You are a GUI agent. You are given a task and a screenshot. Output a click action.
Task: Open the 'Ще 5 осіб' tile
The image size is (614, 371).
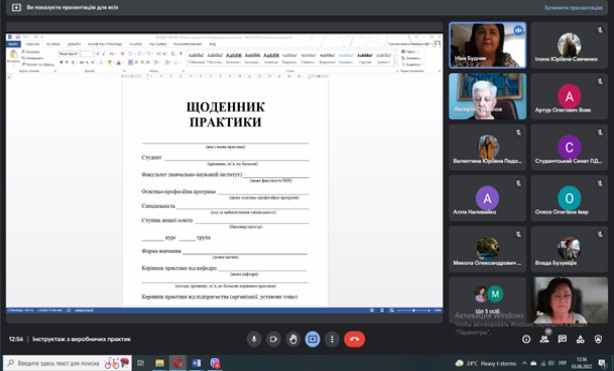pos(488,300)
